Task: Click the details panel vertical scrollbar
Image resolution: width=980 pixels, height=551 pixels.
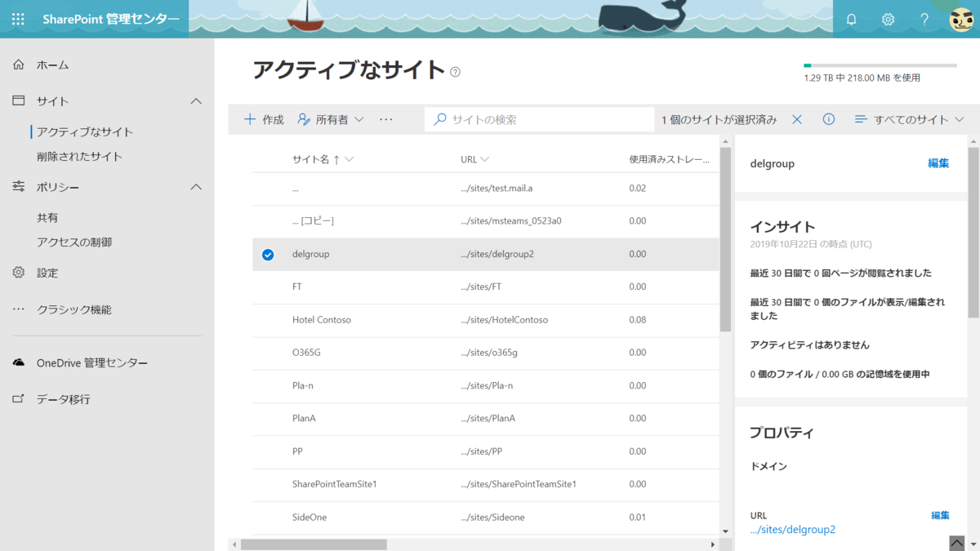Action: [x=973, y=233]
